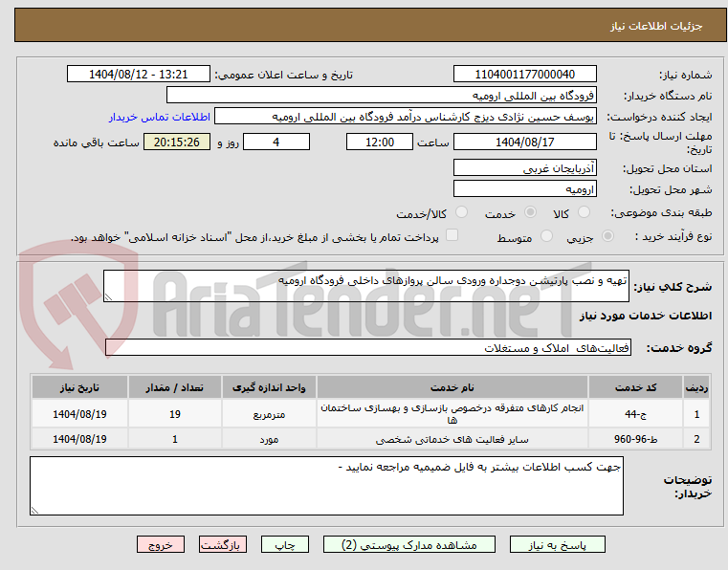Click the کد خدمت column header
Viewport: 728px width, 570px height.
click(x=635, y=387)
